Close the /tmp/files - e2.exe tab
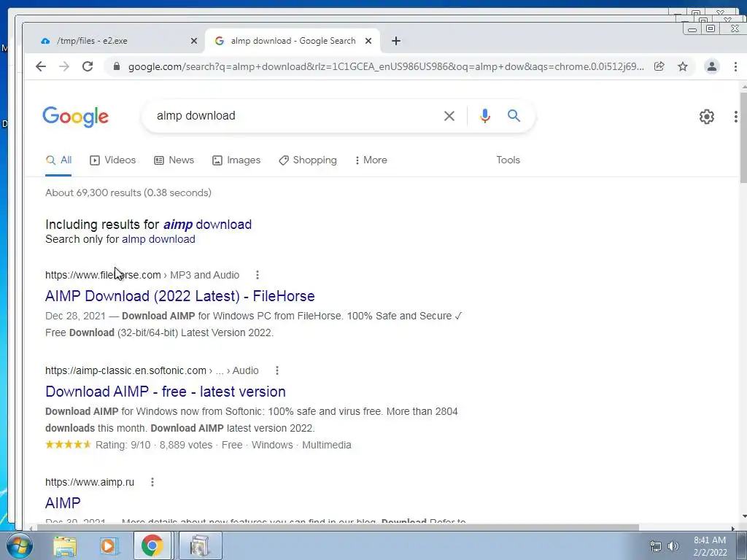The image size is (747, 560). [x=194, y=41]
